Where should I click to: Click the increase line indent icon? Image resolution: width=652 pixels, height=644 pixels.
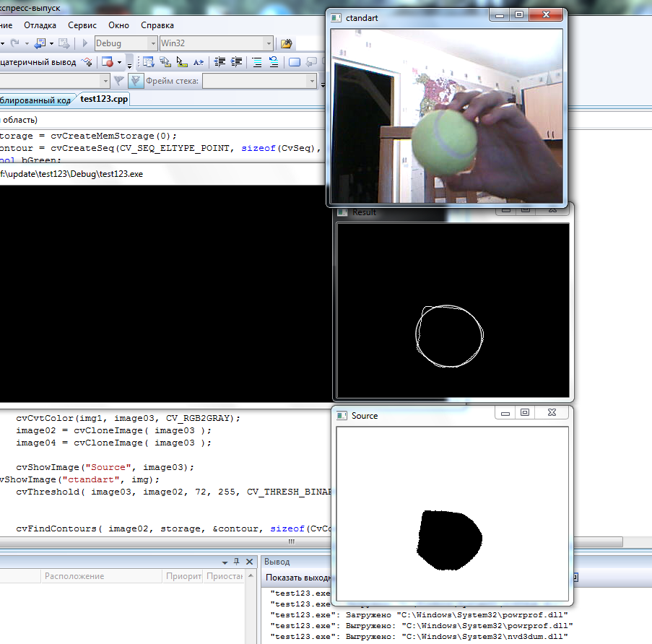coord(236,62)
